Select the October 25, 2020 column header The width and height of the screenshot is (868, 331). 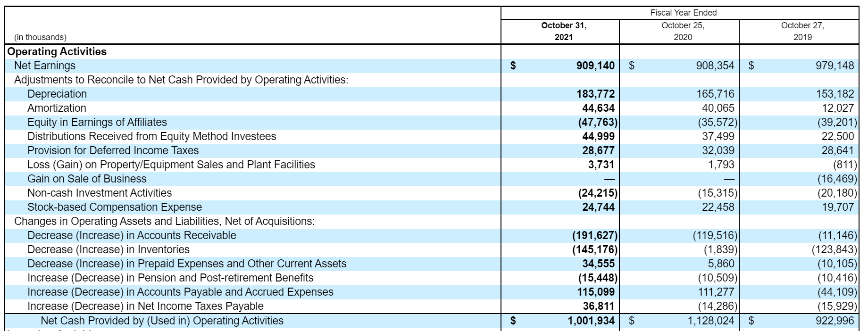click(683, 31)
